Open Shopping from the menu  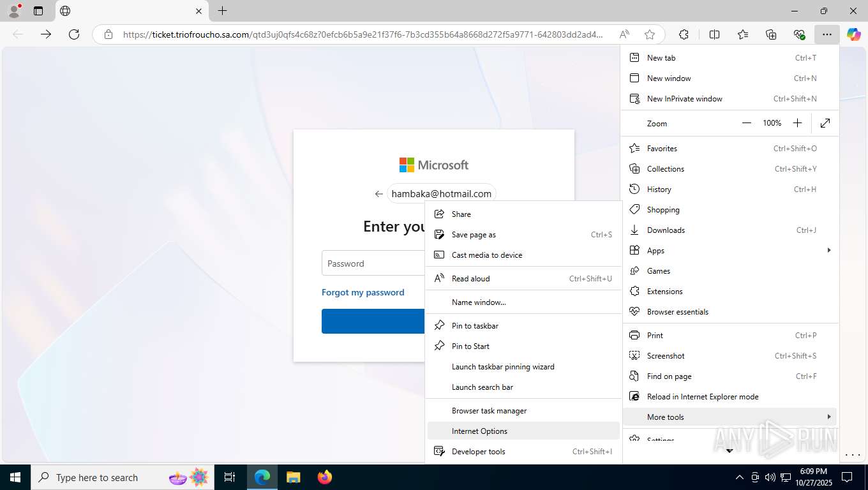(x=730, y=209)
